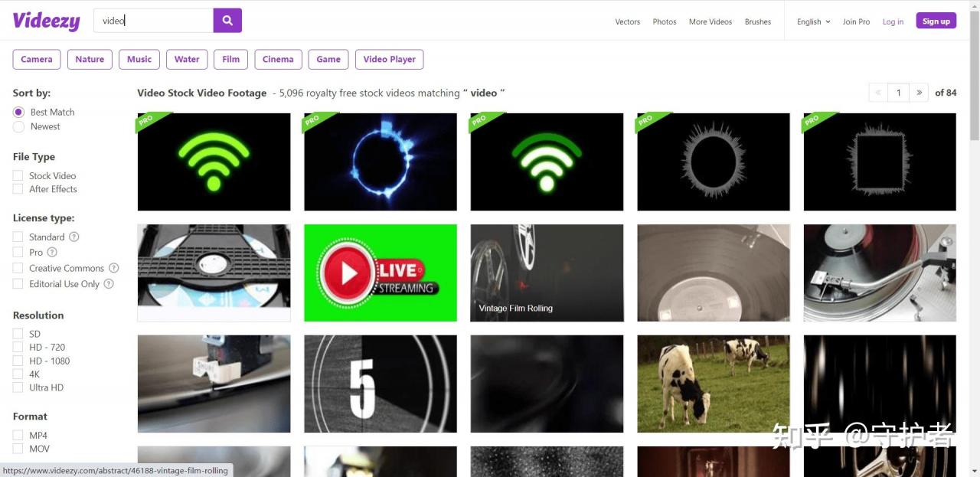Click the Videezy logo

pos(46,21)
